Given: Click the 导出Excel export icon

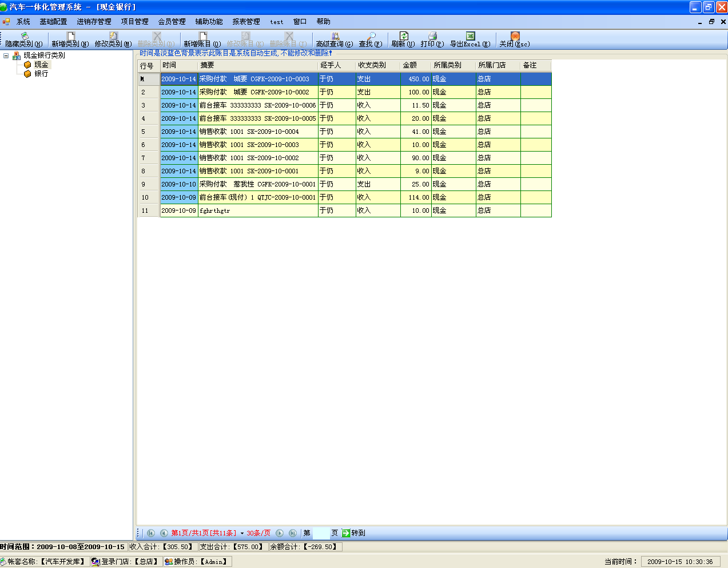Looking at the screenshot, I should 470,36.
